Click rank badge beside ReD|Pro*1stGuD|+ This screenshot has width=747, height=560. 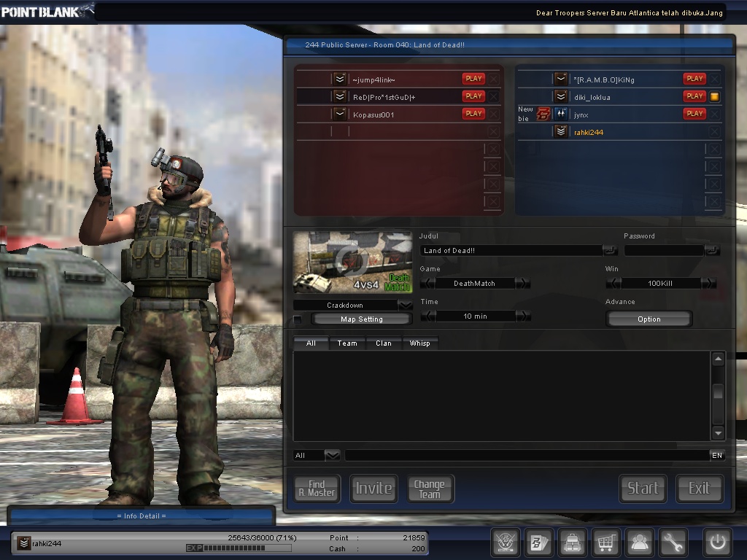click(340, 97)
